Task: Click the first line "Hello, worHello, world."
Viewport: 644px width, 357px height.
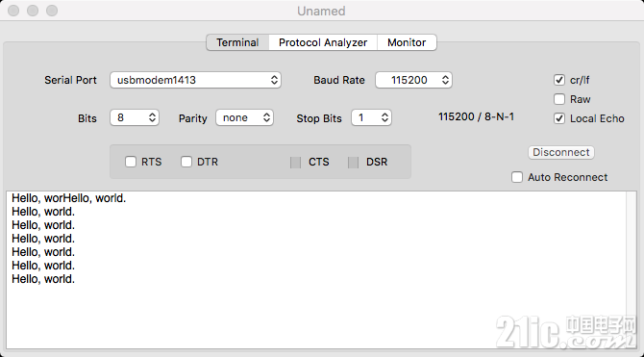Action: (x=69, y=198)
